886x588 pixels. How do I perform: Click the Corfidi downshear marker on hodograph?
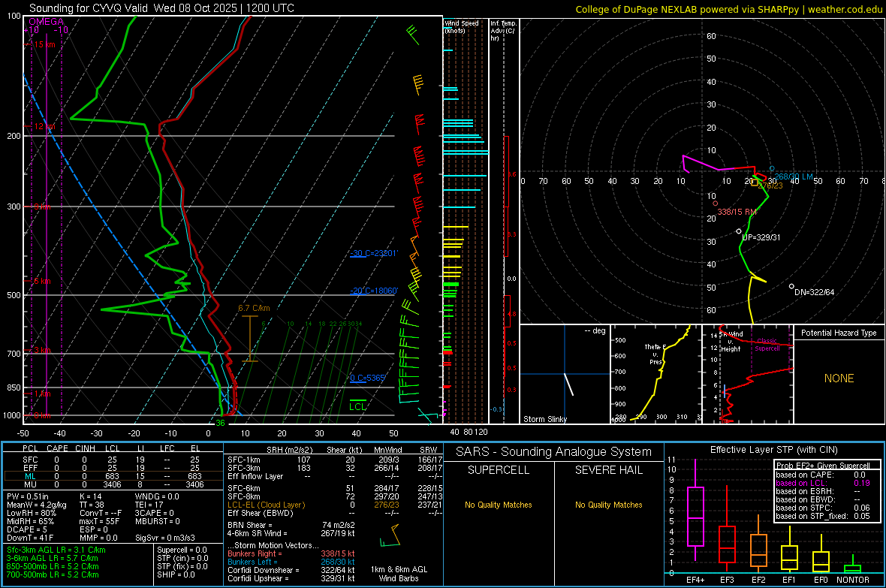791,287
